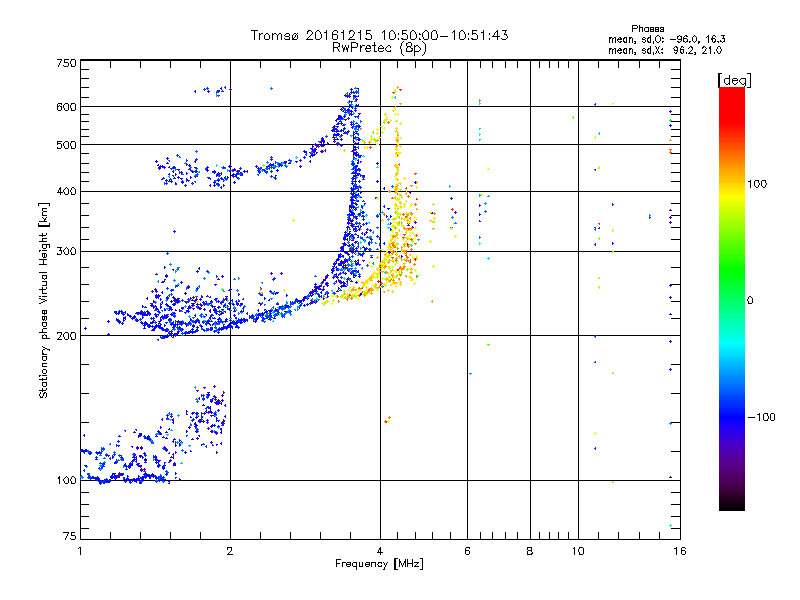The width and height of the screenshot is (800, 600).
Task: Click the '100' y-axis tick label
Action: [x=67, y=480]
